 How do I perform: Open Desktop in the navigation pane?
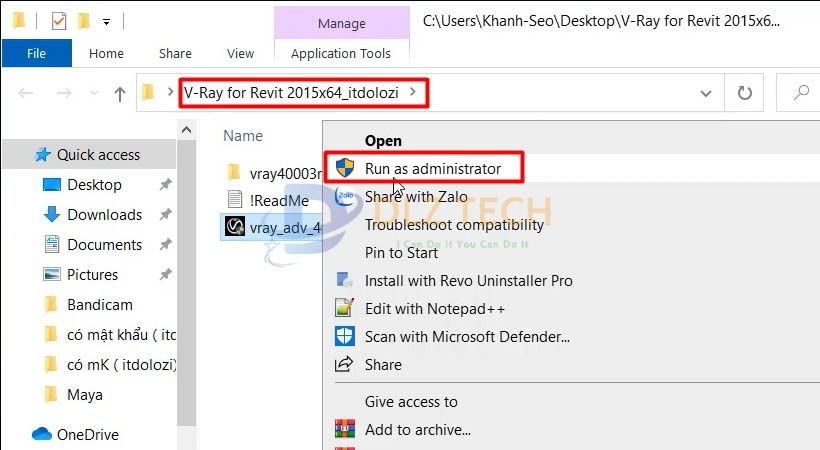pyautogui.click(x=94, y=185)
